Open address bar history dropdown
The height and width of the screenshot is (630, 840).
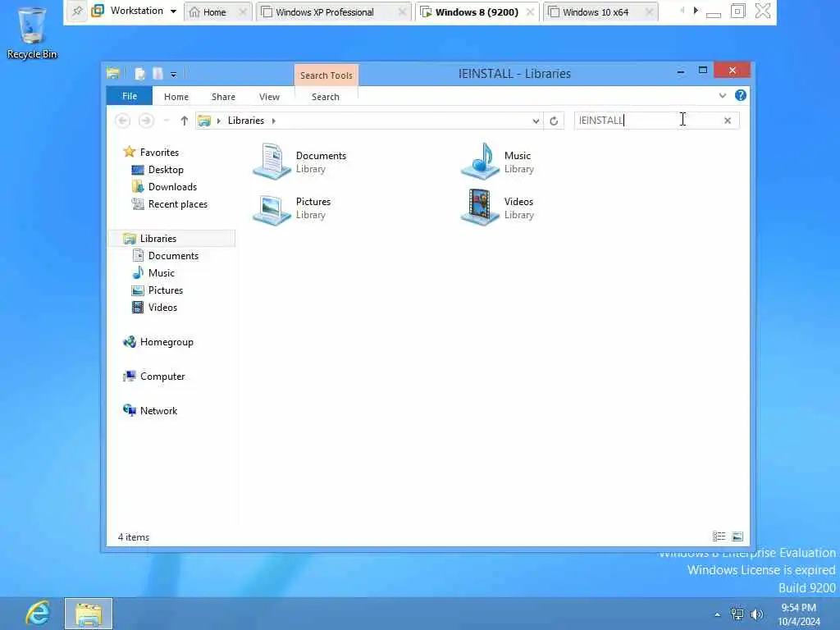pos(536,121)
